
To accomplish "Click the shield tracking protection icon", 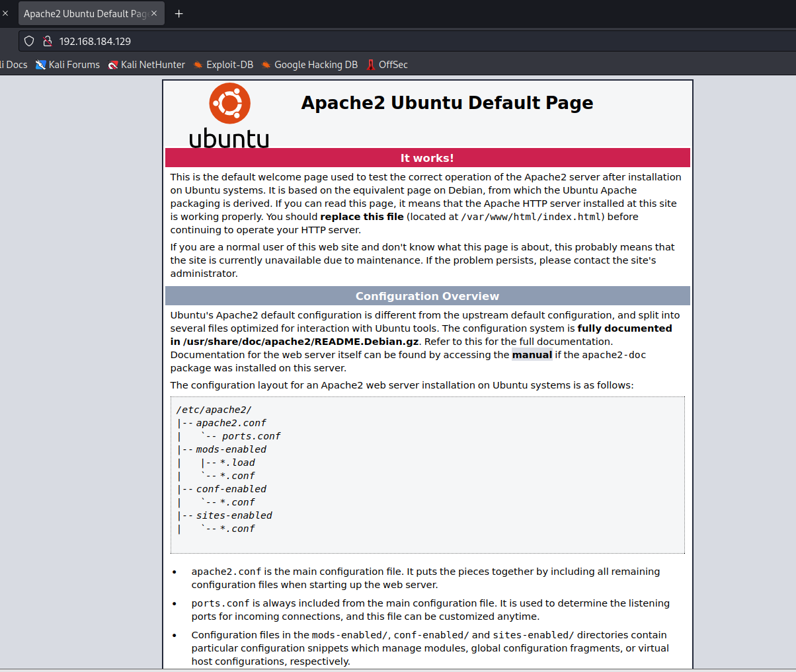I will 29,41.
